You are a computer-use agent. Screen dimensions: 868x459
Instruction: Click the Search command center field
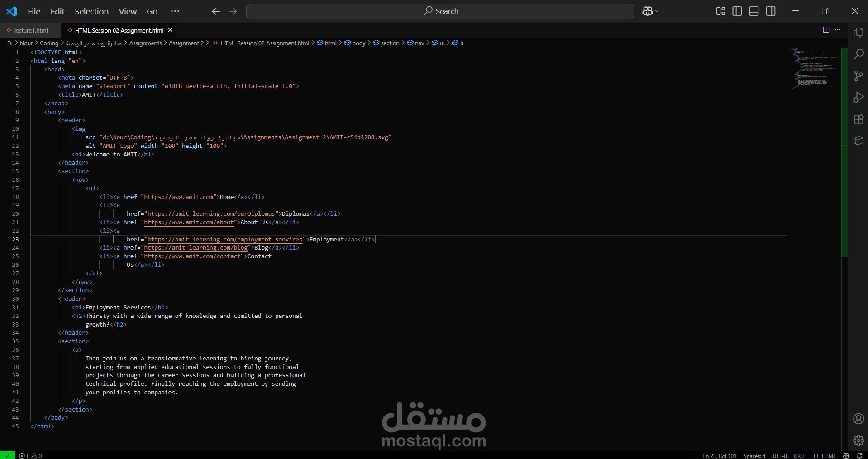[440, 11]
